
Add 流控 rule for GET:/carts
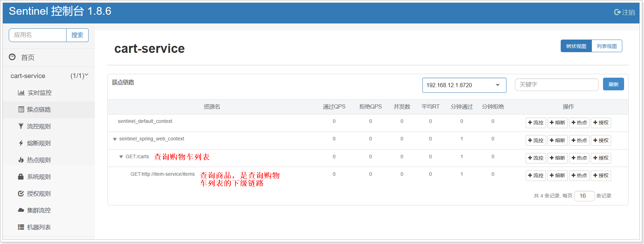pos(535,158)
